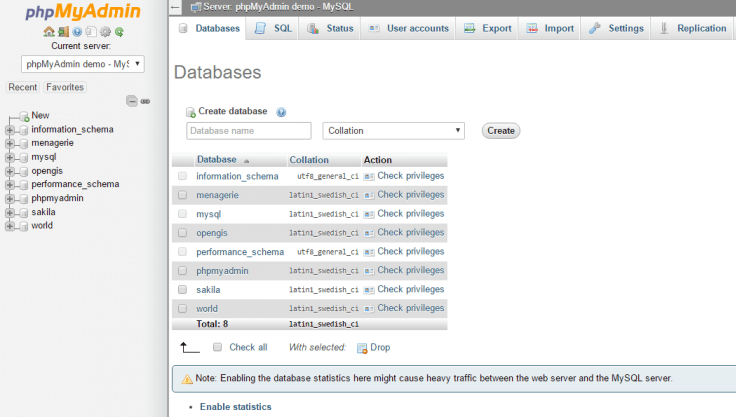Open phpMyAdmin documentation blue help icon
This screenshot has height=417, width=736.
point(77,31)
